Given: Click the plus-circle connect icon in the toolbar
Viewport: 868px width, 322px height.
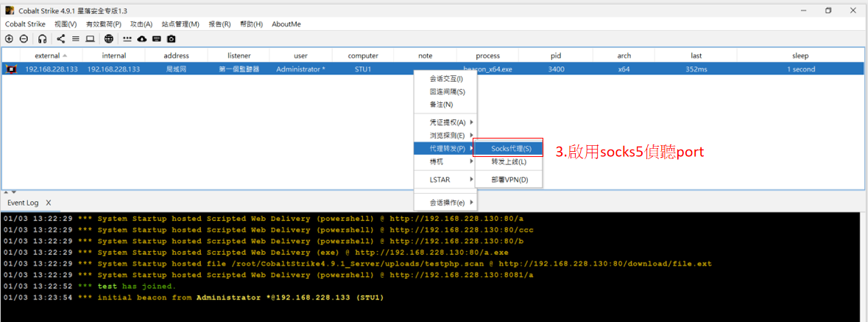Looking at the screenshot, I should pos(9,39).
